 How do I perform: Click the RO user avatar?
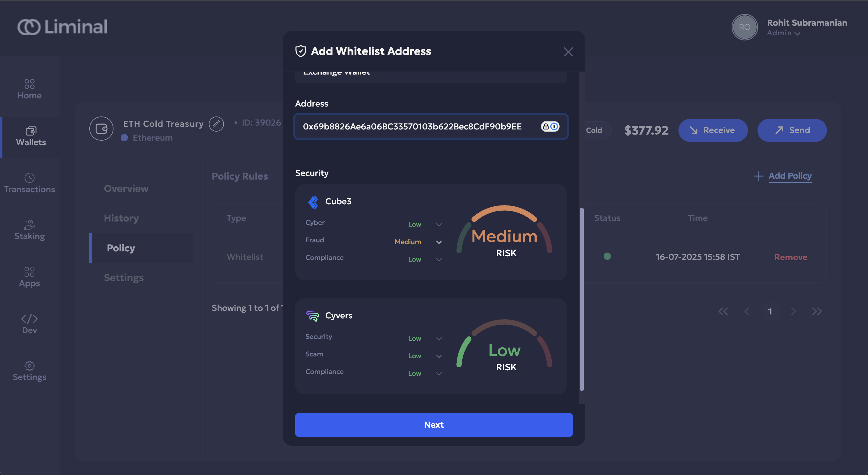744,27
